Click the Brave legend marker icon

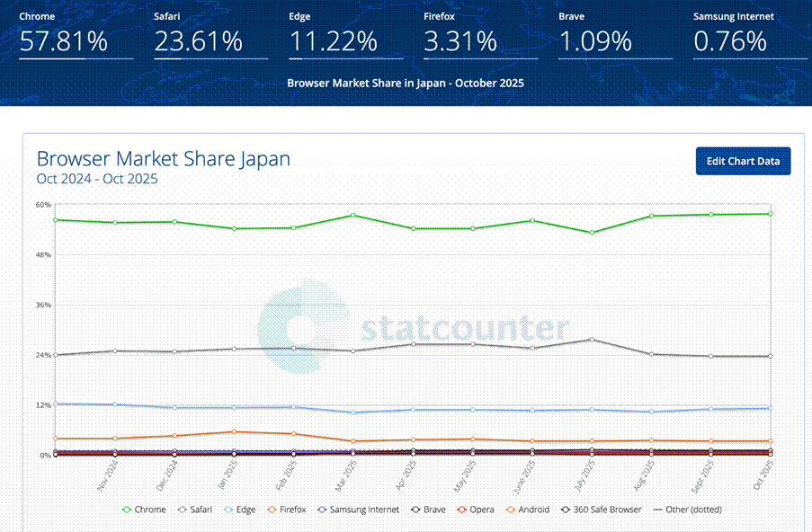coord(415,510)
